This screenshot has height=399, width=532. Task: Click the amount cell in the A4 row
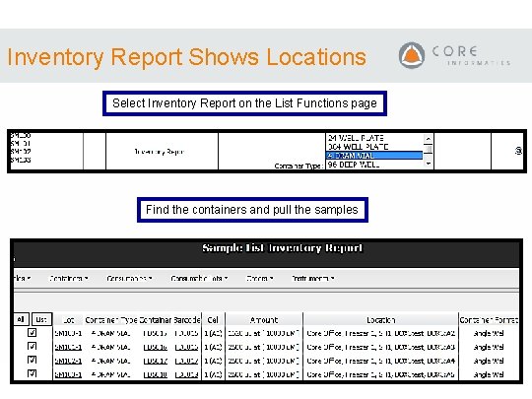(x=263, y=361)
